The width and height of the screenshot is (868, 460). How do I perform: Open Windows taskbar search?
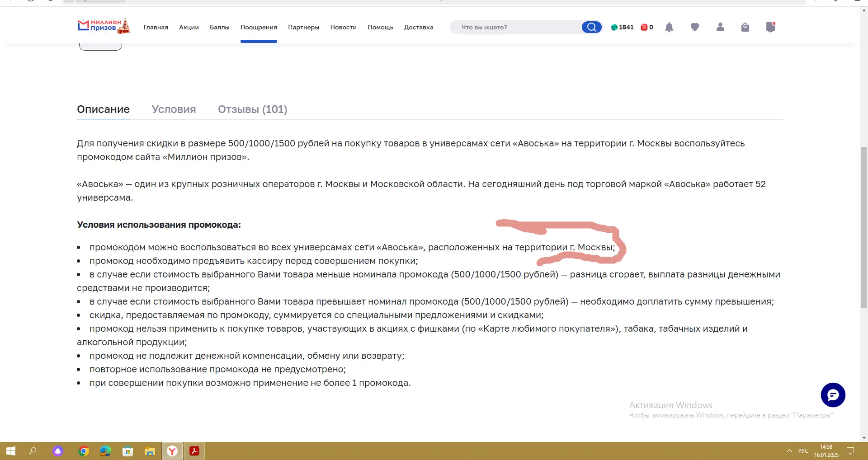[x=33, y=451]
